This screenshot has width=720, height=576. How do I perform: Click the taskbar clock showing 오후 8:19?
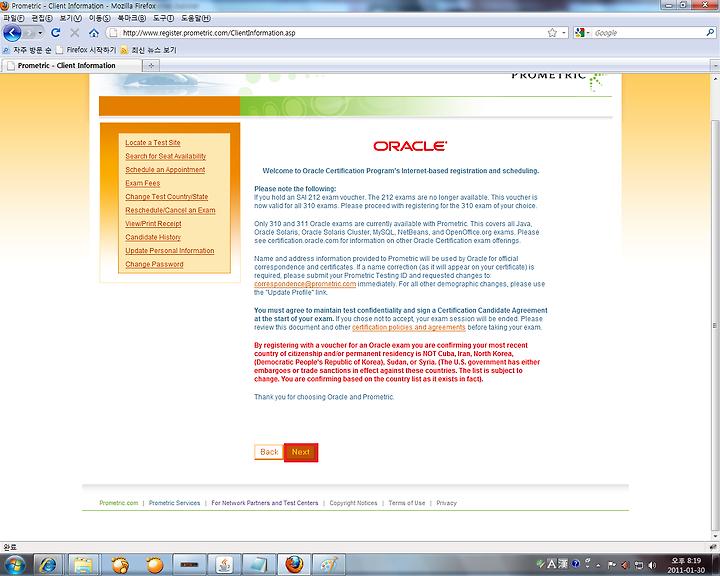[x=686, y=565]
